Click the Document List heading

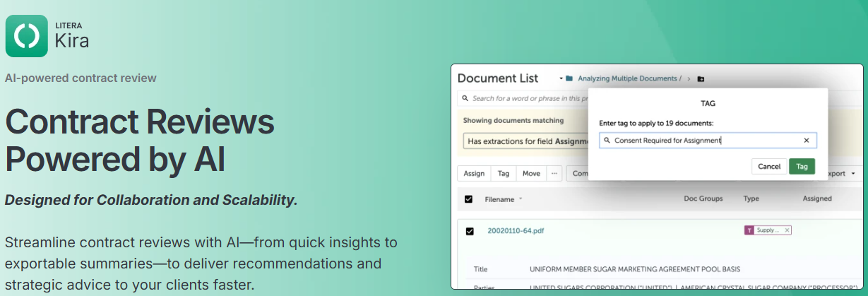pos(498,78)
